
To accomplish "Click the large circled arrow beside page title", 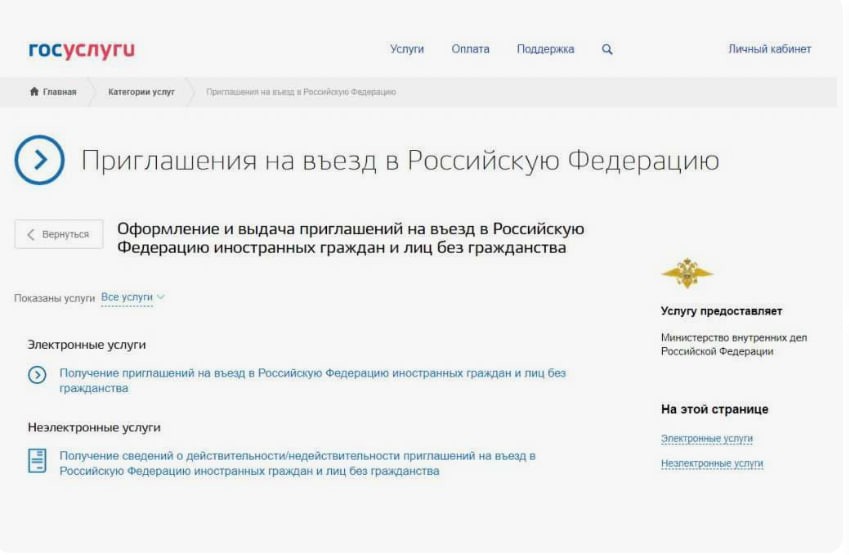I will pos(40,160).
